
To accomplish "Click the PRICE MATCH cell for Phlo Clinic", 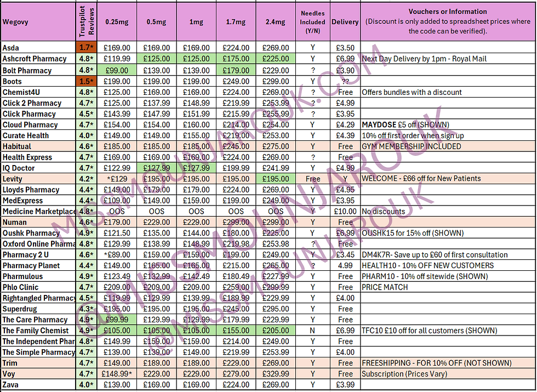I will [x=448, y=287].
